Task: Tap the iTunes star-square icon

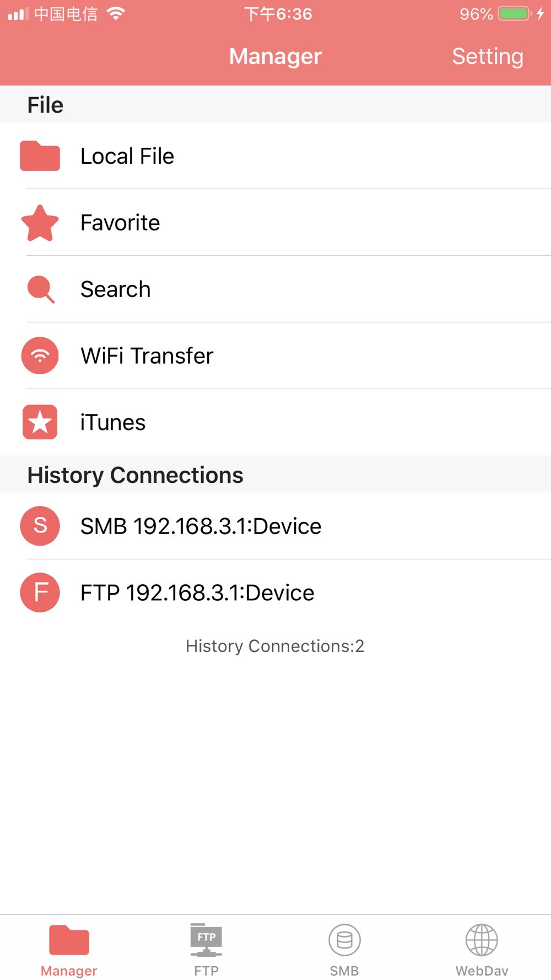Action: click(40, 422)
